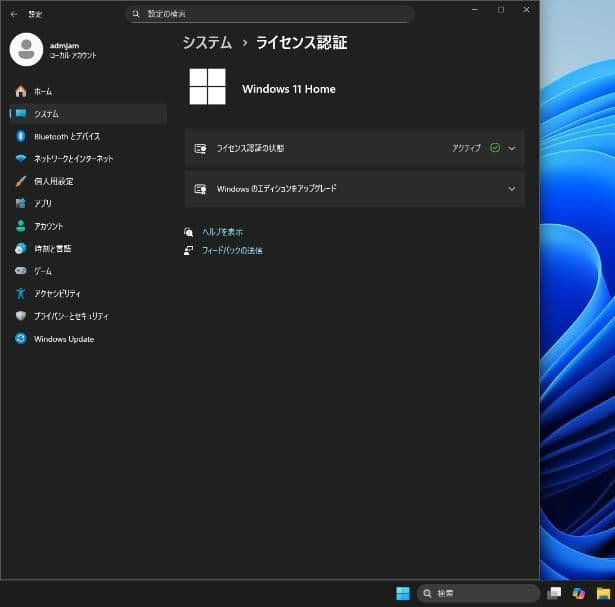Image resolution: width=615 pixels, height=607 pixels.
Task: Click the license status certificate icon
Action: (200, 149)
